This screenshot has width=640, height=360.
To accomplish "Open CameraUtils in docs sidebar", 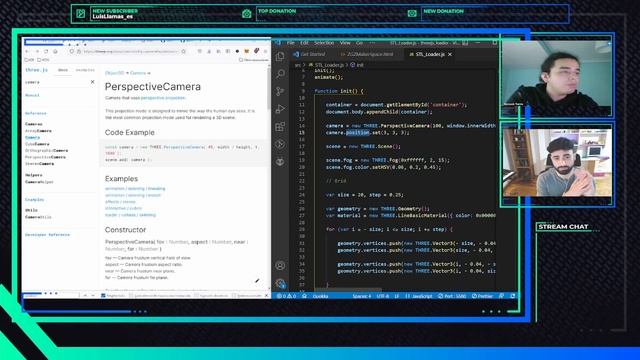I will tap(38, 217).
